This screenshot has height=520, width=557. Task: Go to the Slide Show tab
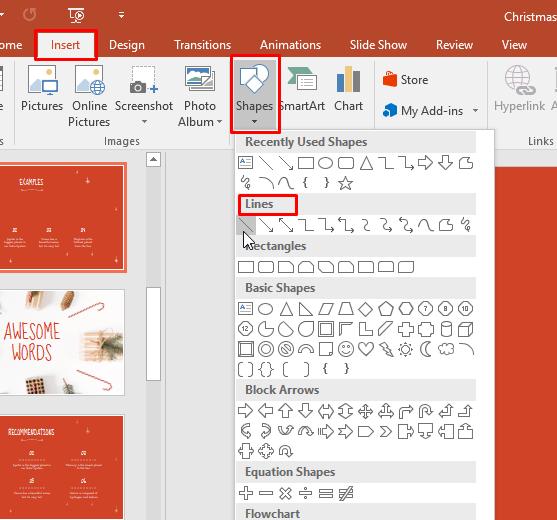click(378, 45)
